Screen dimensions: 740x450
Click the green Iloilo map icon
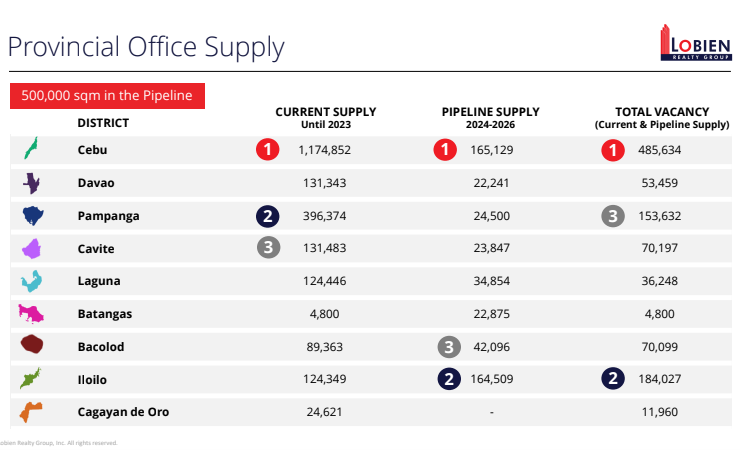tap(32, 379)
